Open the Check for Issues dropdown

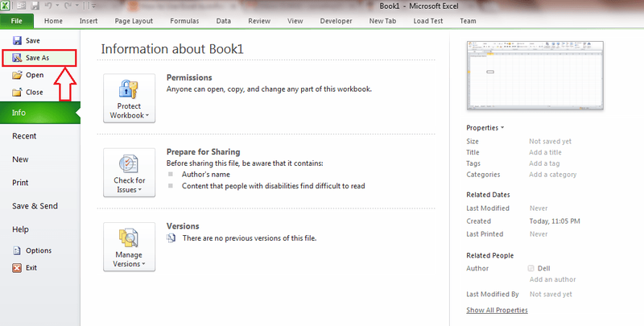point(129,172)
